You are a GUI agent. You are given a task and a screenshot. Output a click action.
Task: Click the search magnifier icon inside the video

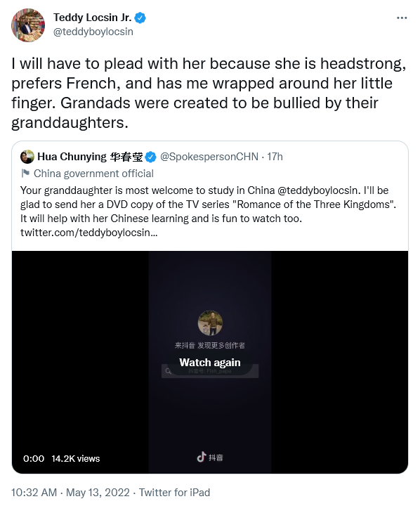click(168, 372)
